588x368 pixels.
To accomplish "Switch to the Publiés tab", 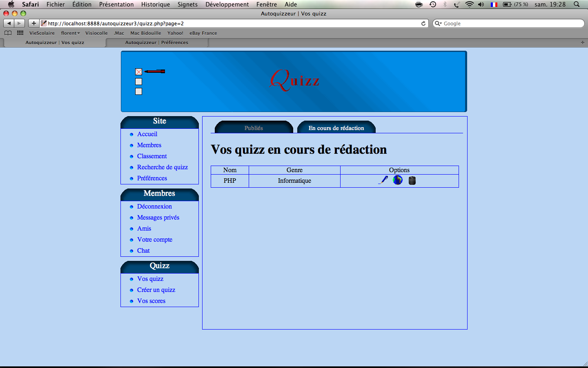I will pyautogui.click(x=254, y=128).
